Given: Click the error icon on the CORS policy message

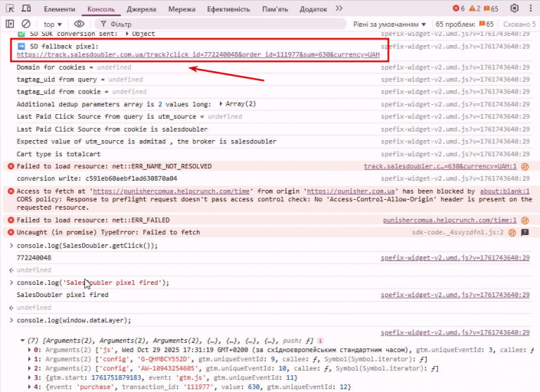Looking at the screenshot, I should point(11,191).
